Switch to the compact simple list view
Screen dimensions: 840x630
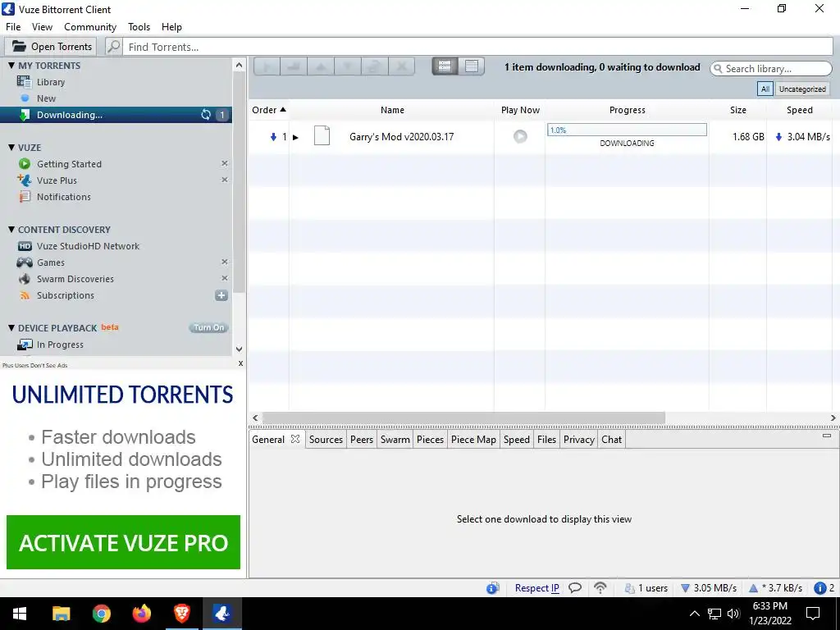point(472,66)
